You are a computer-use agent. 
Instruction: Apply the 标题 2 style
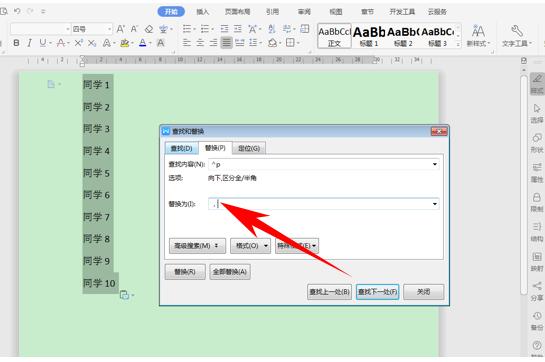pos(403,36)
